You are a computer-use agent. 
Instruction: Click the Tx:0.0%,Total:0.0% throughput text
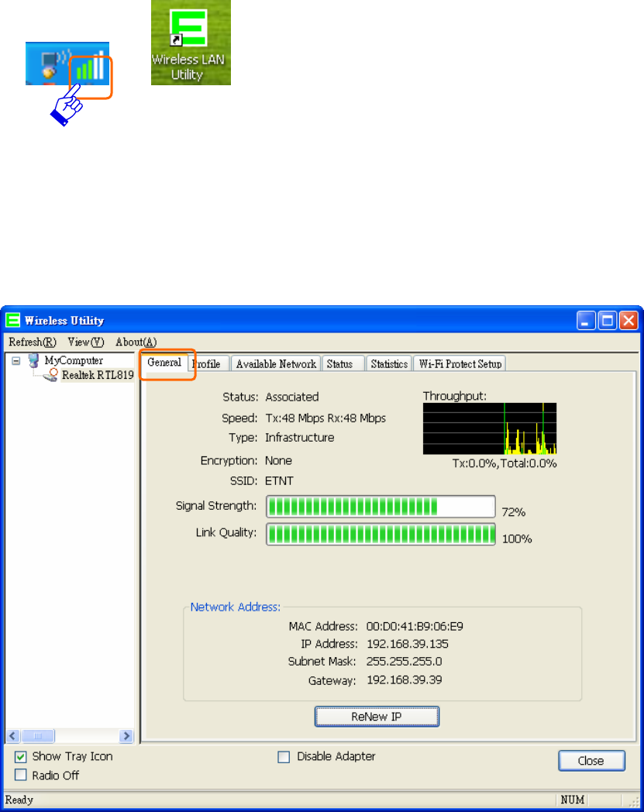click(504, 463)
